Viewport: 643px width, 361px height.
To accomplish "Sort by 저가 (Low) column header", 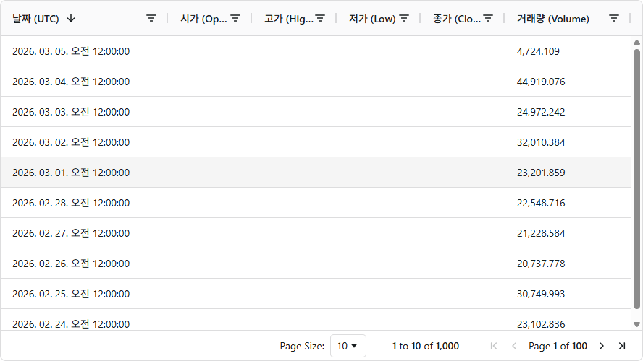I will pos(372,18).
